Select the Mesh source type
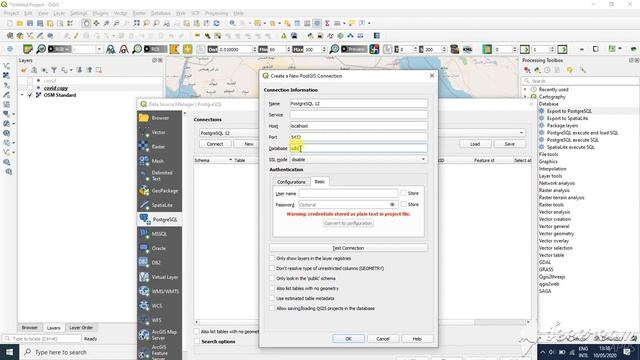The image size is (640, 360). [160, 161]
